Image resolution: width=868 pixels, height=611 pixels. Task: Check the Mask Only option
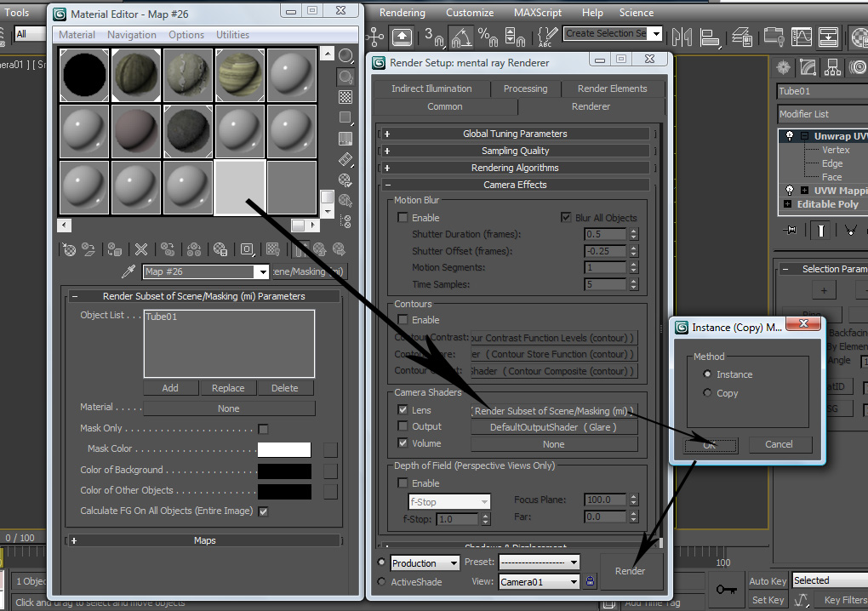264,429
